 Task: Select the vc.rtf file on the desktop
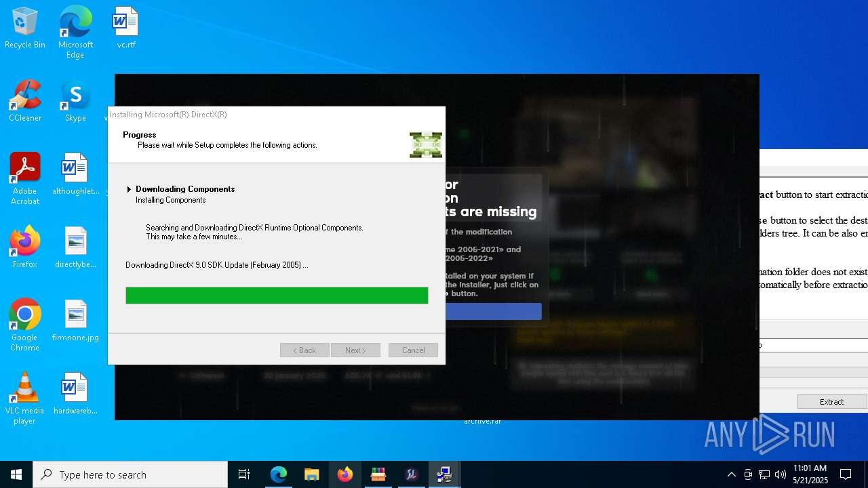pyautogui.click(x=125, y=28)
